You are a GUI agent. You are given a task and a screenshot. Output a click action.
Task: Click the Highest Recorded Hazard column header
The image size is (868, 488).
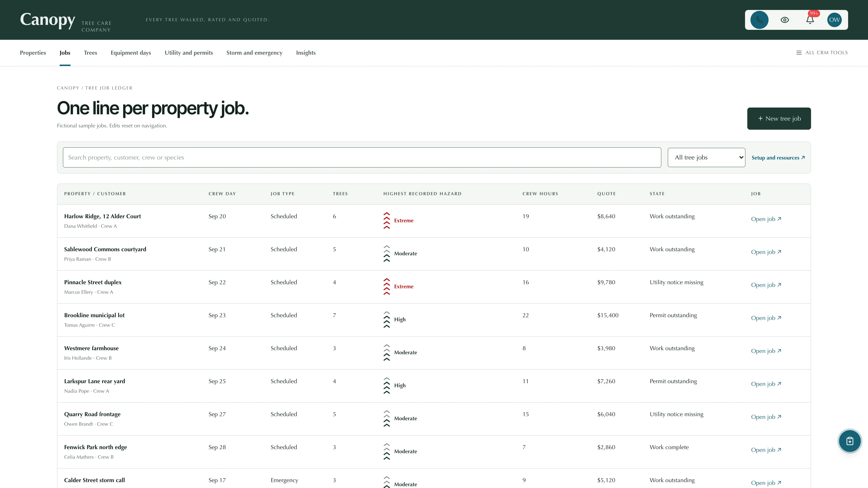422,194
